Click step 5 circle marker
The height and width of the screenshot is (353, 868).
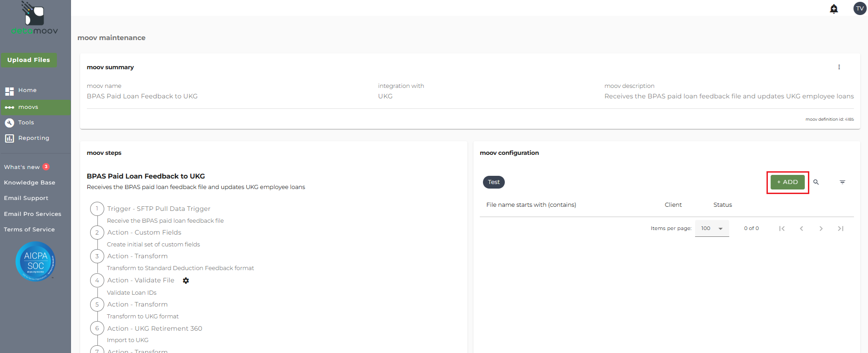coord(97,304)
